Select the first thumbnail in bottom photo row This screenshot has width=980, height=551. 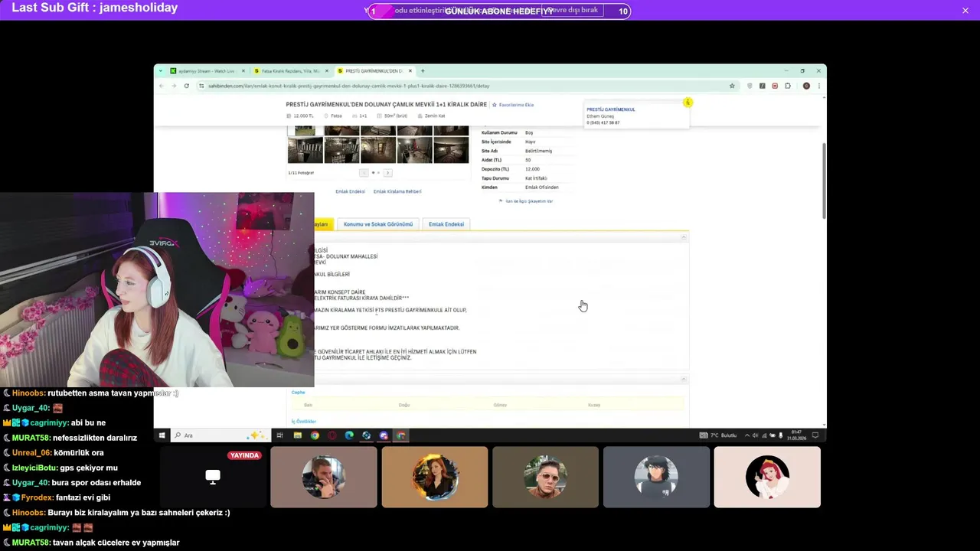(x=305, y=150)
